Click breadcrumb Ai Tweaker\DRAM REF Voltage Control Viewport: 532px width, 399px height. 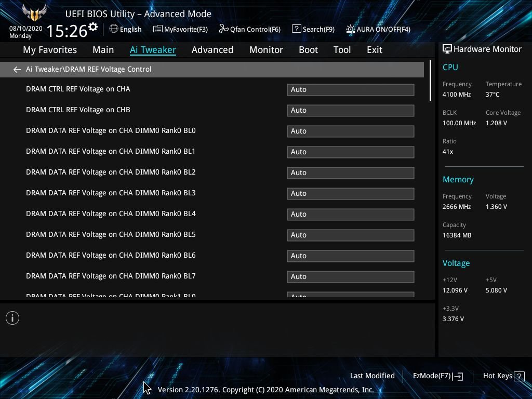click(88, 69)
